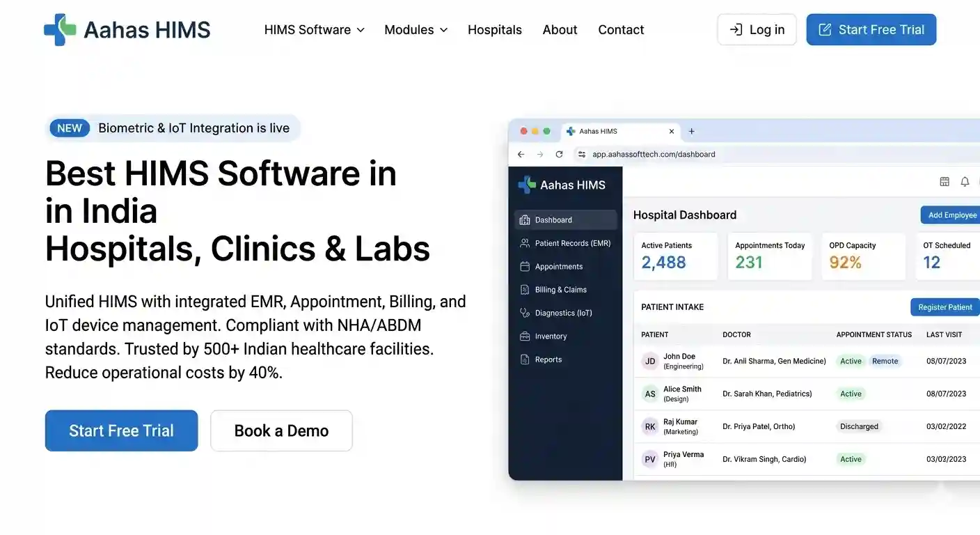Image resolution: width=980 pixels, height=535 pixels.
Task: Click the AS avatar for Alice Smith
Action: click(x=650, y=394)
